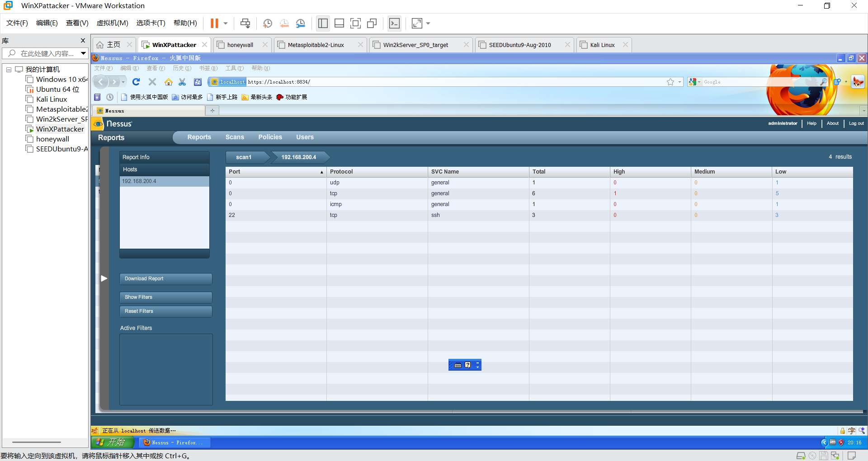Image resolution: width=868 pixels, height=461 pixels.
Task: Open the 最新头条 feed bookmark
Action: 257,97
